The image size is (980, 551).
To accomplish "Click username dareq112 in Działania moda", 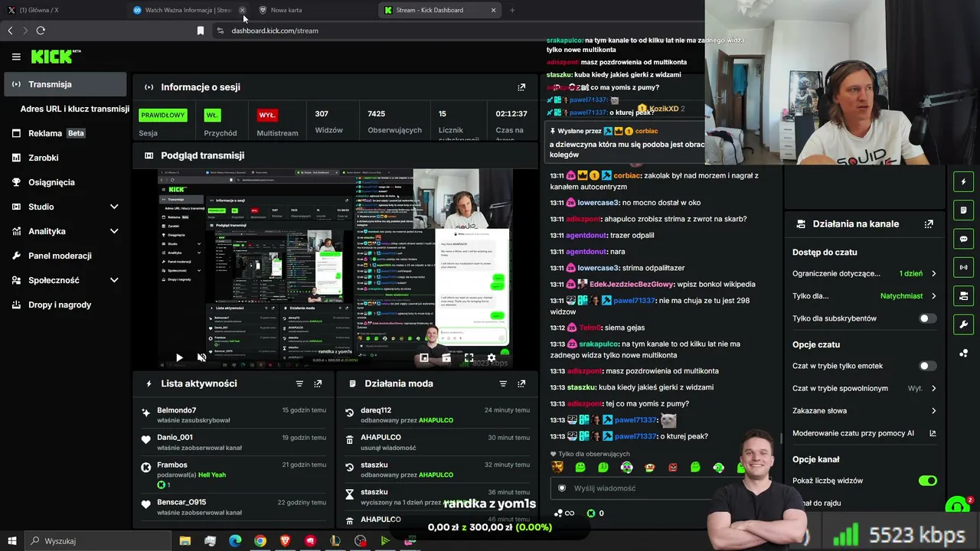I will (x=376, y=410).
